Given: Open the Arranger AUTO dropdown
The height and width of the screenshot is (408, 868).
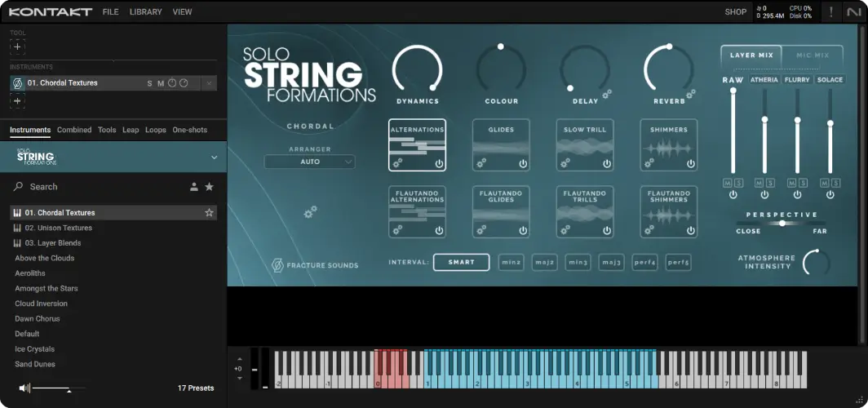Looking at the screenshot, I should [x=310, y=162].
